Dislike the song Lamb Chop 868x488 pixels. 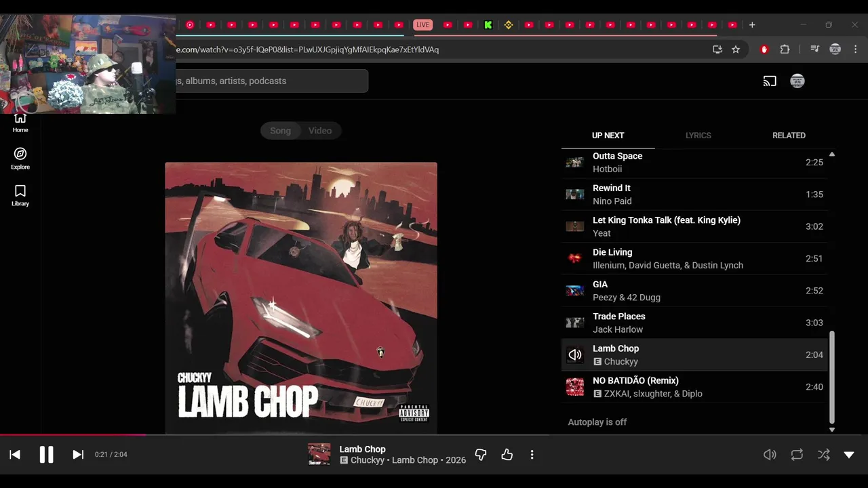pyautogui.click(x=481, y=455)
